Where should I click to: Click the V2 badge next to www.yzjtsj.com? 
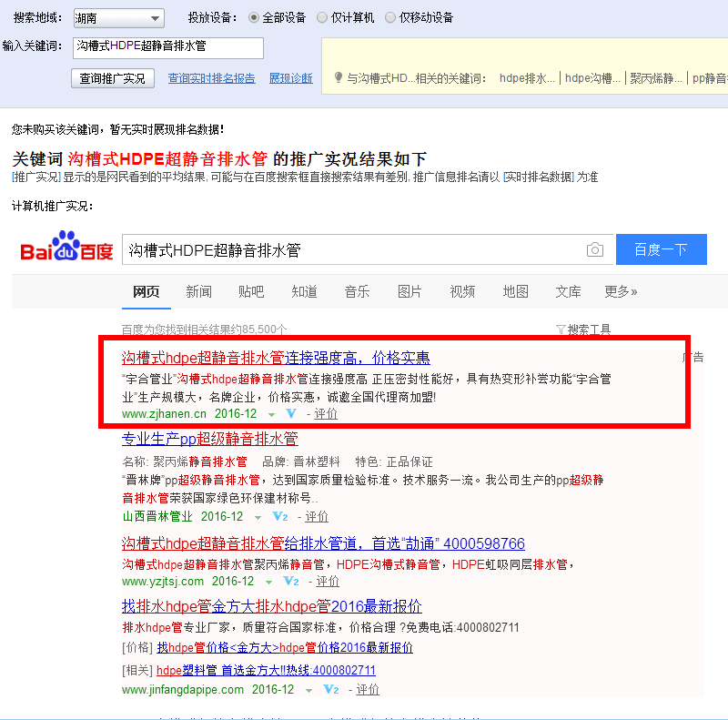click(x=291, y=581)
